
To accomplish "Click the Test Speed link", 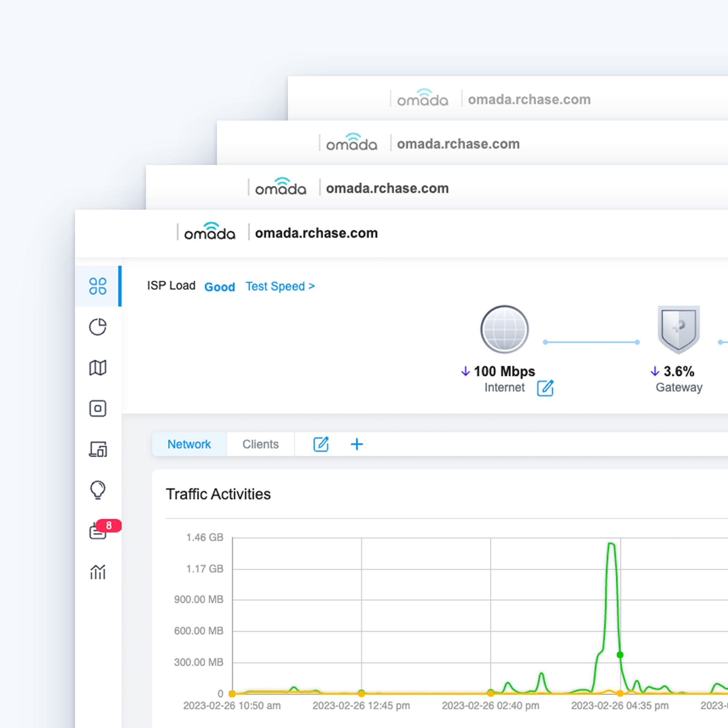I will [x=280, y=286].
